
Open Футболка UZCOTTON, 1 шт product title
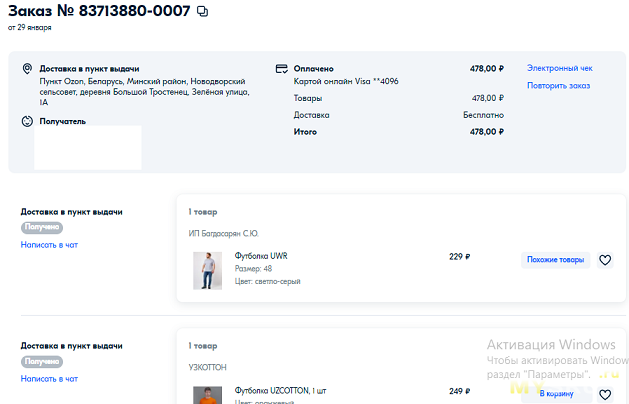pyautogui.click(x=280, y=390)
